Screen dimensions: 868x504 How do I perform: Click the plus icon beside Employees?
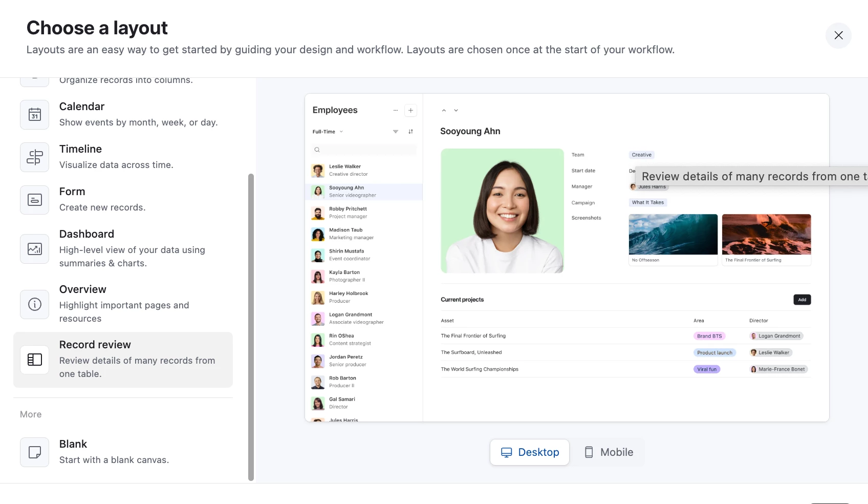410,110
